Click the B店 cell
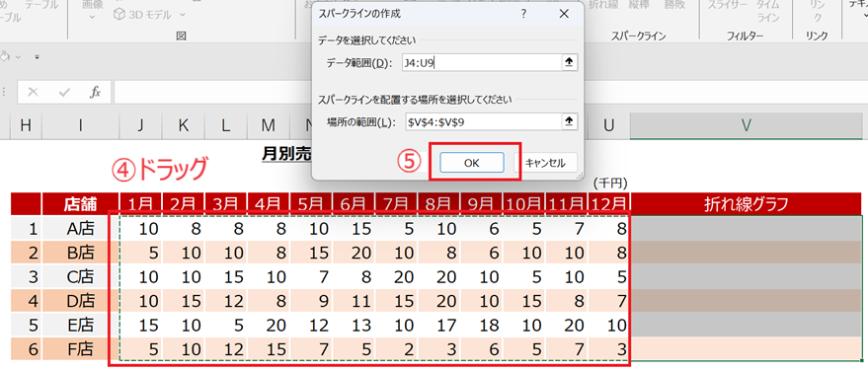 point(80,253)
